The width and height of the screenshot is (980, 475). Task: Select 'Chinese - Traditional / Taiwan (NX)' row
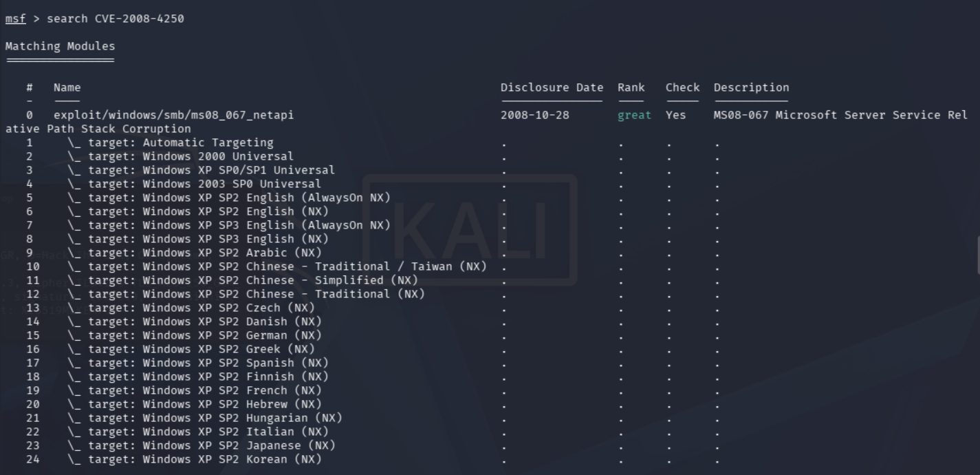click(x=277, y=266)
